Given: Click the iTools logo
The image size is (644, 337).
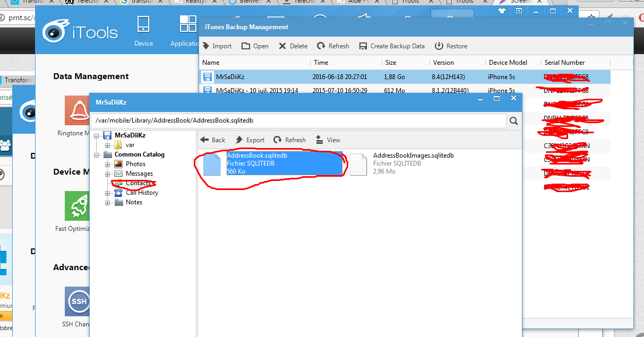Looking at the screenshot, I should pyautogui.click(x=81, y=32).
